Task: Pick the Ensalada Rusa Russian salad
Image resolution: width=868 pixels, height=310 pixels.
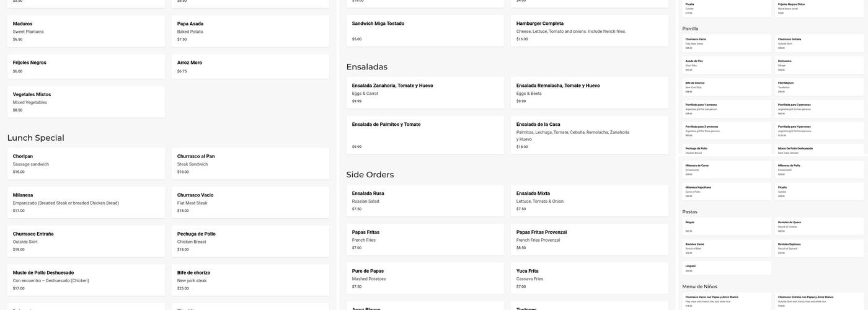Action: pyautogui.click(x=425, y=201)
